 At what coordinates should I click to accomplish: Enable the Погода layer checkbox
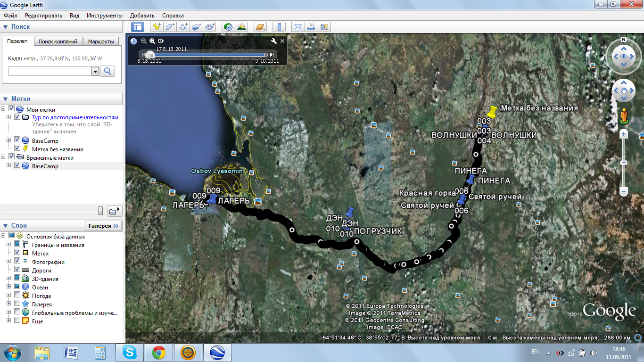point(17,296)
